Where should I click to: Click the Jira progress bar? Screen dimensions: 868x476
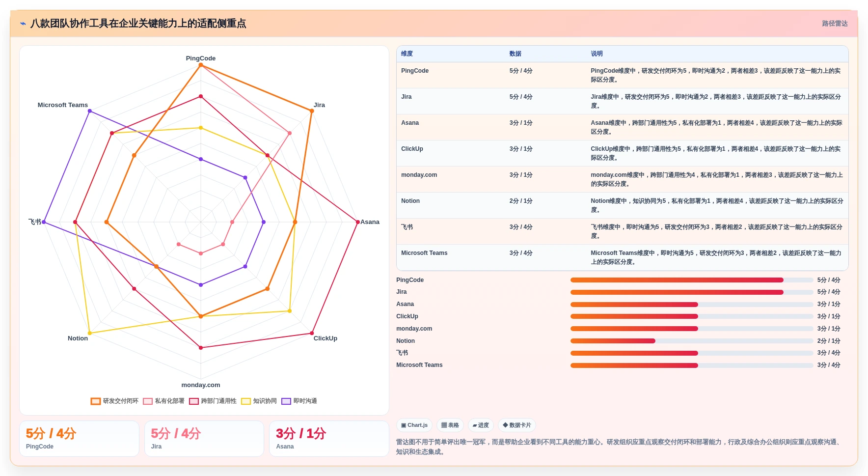coord(692,292)
